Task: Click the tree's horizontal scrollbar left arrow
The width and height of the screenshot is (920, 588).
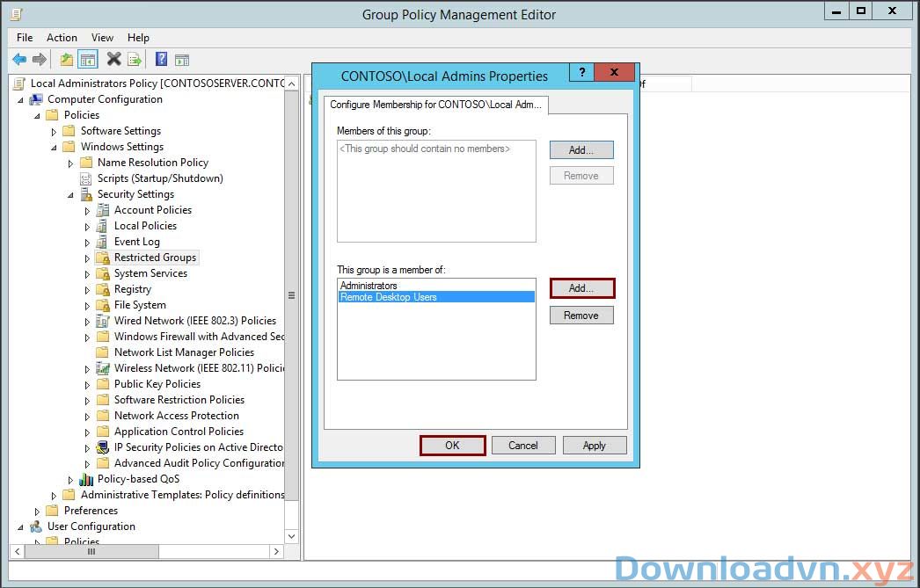Action: 18,552
